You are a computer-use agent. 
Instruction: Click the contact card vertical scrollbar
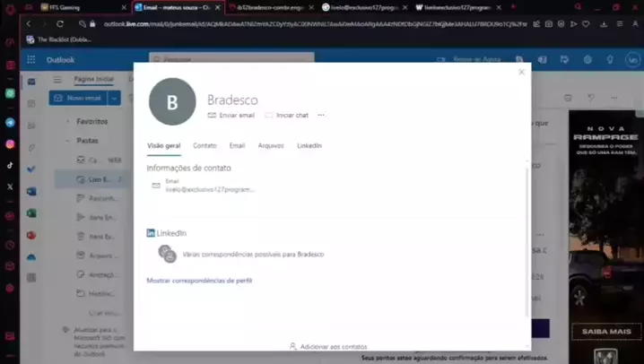[x=527, y=251]
